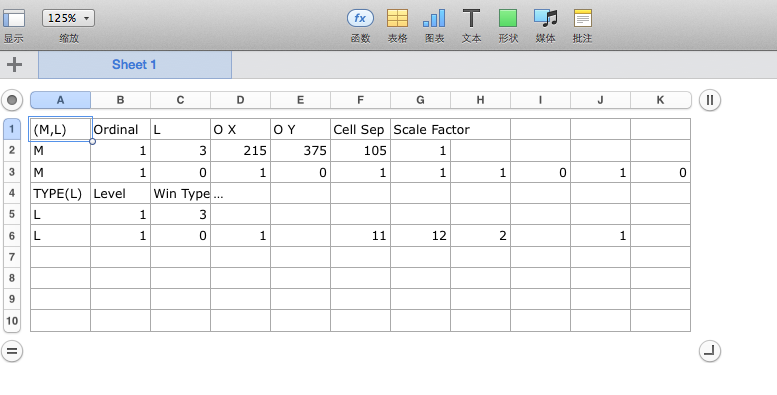
Task: Select the Win Type cell
Action: [180, 193]
